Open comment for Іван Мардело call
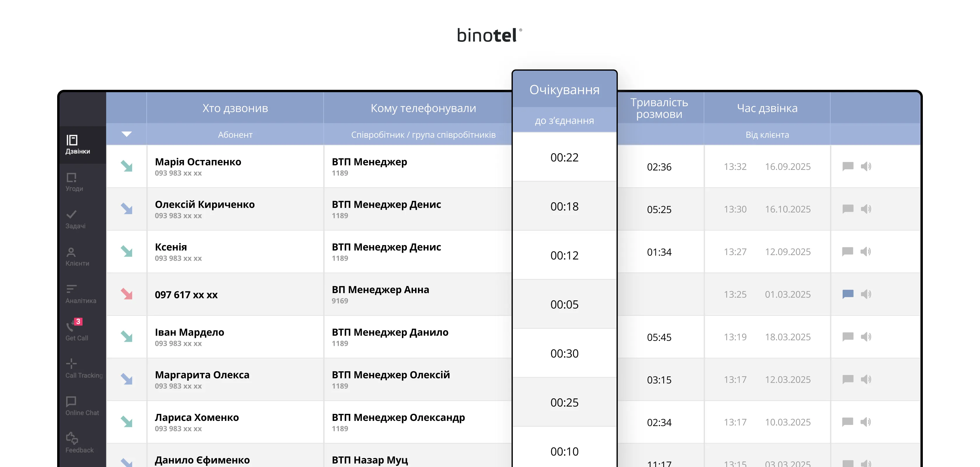This screenshot has height=467, width=980. 848,337
